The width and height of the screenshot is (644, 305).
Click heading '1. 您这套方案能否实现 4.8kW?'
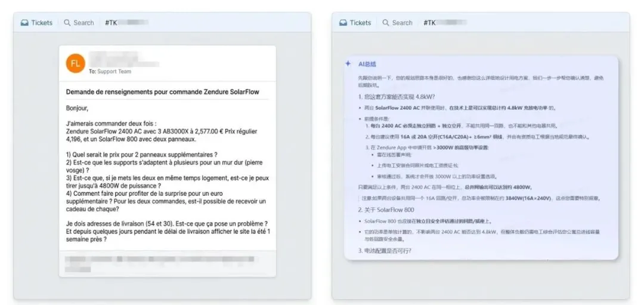click(x=397, y=97)
